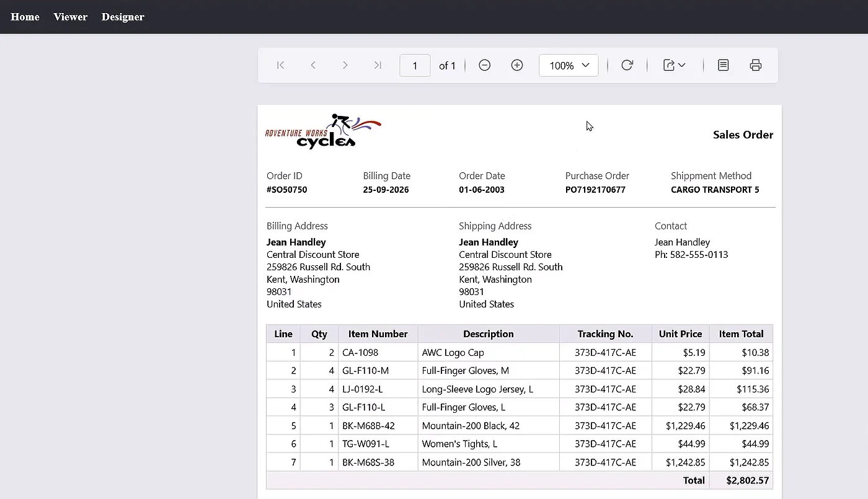The width and height of the screenshot is (868, 499).
Task: Select the Sales Order title text
Action: (x=743, y=135)
